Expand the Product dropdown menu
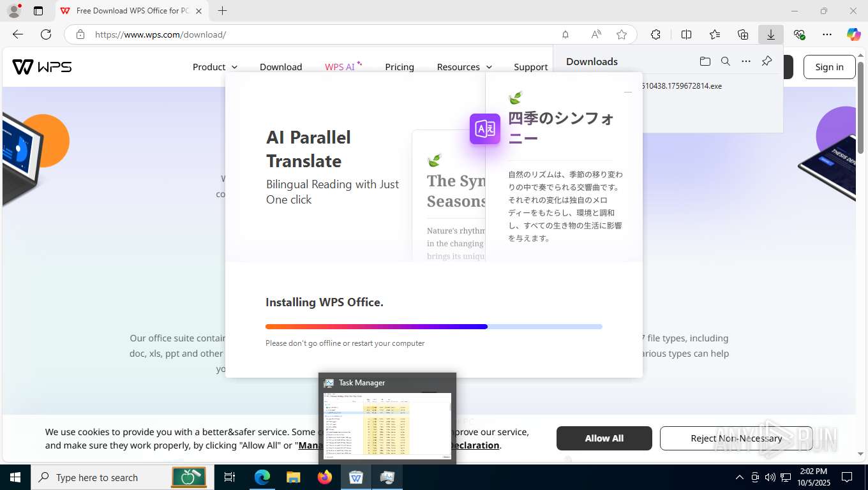The width and height of the screenshot is (868, 490). click(215, 67)
